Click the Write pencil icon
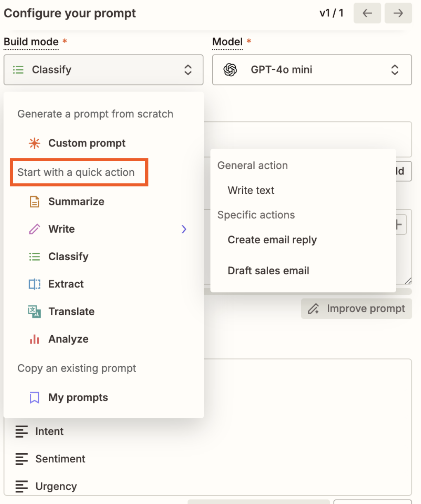The height and width of the screenshot is (504, 421). coord(35,229)
